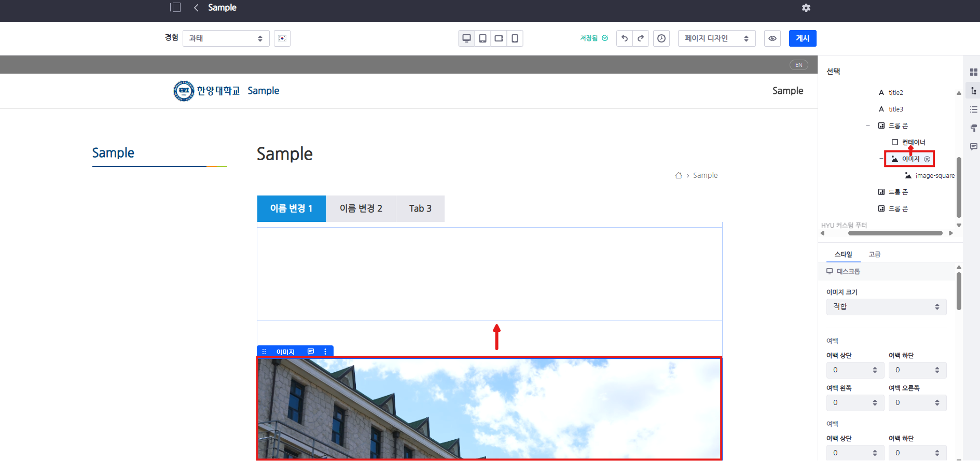The height and width of the screenshot is (461, 980).
Task: Open the 경험 experience dropdown
Action: (226, 38)
